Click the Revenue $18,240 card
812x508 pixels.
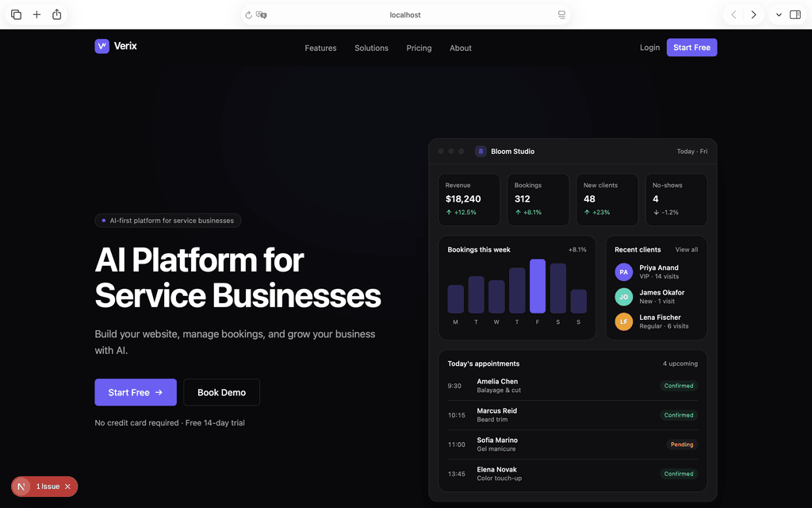coord(469,199)
